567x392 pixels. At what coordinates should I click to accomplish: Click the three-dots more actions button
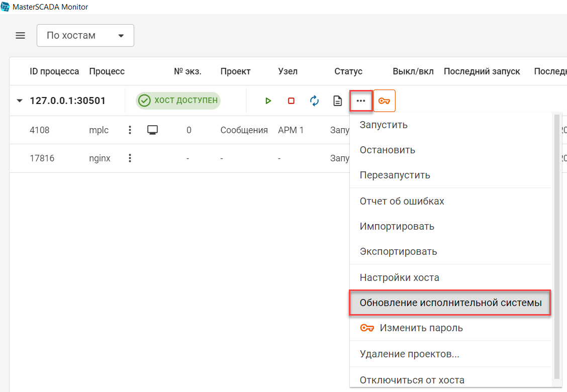(361, 101)
